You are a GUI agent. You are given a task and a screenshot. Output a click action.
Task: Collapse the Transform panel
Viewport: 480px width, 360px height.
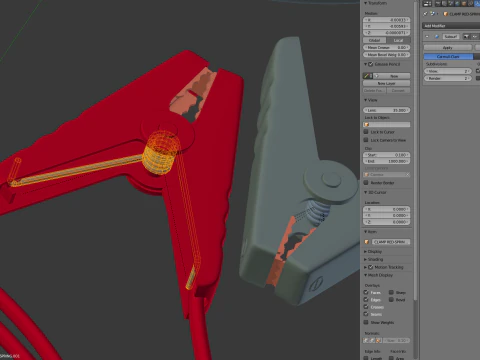(366, 3)
